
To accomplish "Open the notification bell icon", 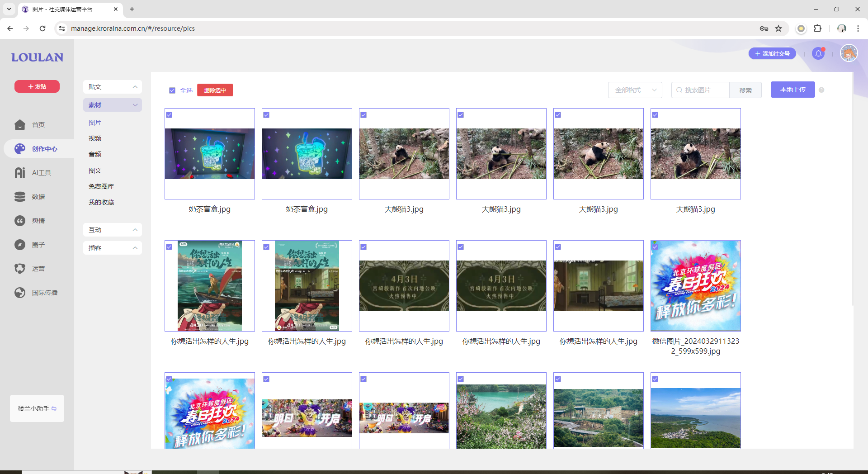I will [818, 54].
